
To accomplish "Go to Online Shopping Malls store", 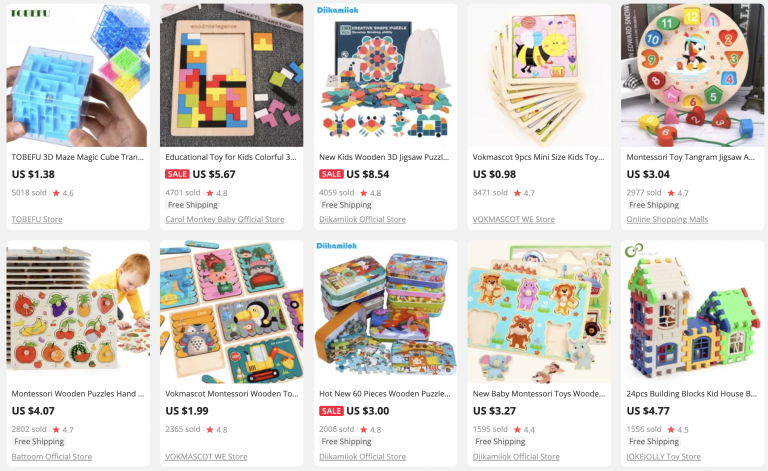I will [x=667, y=219].
